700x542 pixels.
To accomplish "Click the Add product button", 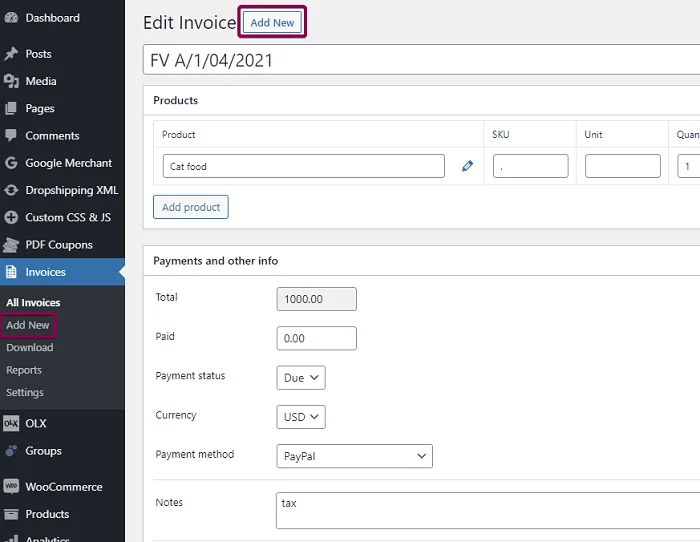I will [x=191, y=207].
